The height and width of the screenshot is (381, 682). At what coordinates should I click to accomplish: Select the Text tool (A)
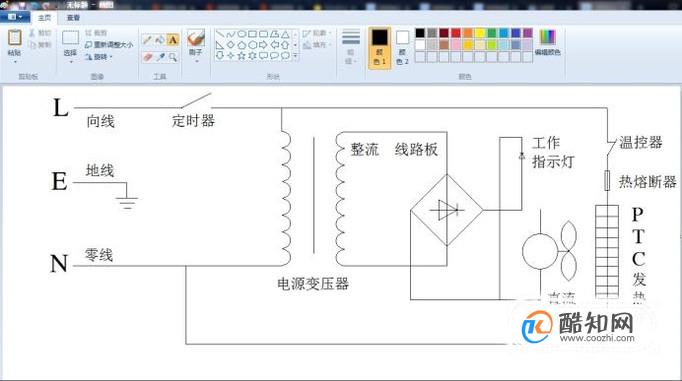pyautogui.click(x=173, y=40)
